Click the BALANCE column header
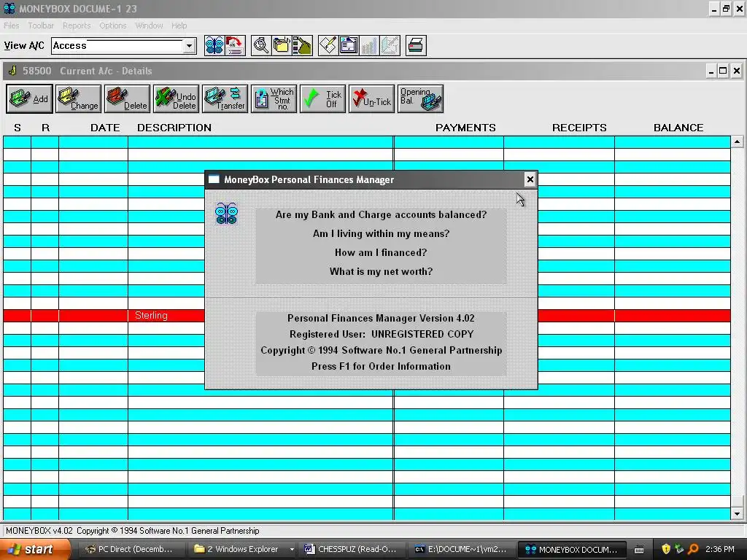The height and width of the screenshot is (560, 747). (678, 128)
